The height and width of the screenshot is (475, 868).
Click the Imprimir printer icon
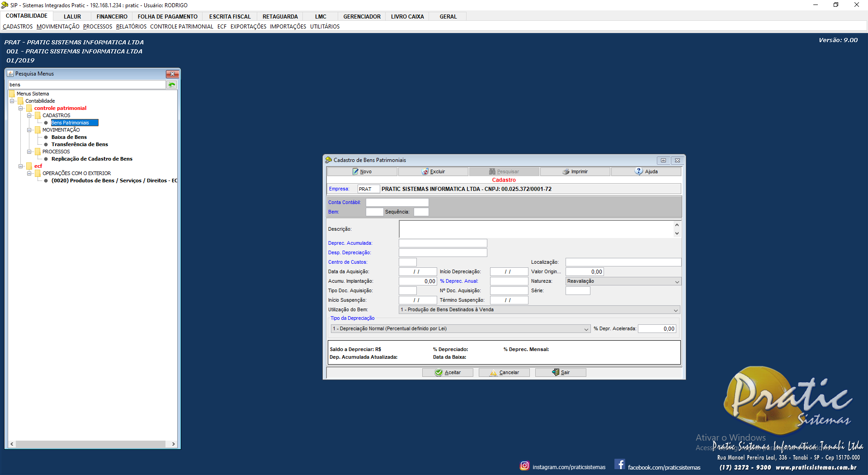point(566,172)
